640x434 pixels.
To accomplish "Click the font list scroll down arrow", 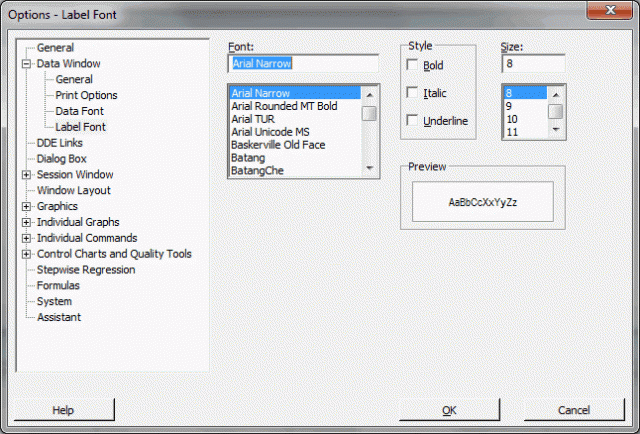I will pyautogui.click(x=370, y=168).
